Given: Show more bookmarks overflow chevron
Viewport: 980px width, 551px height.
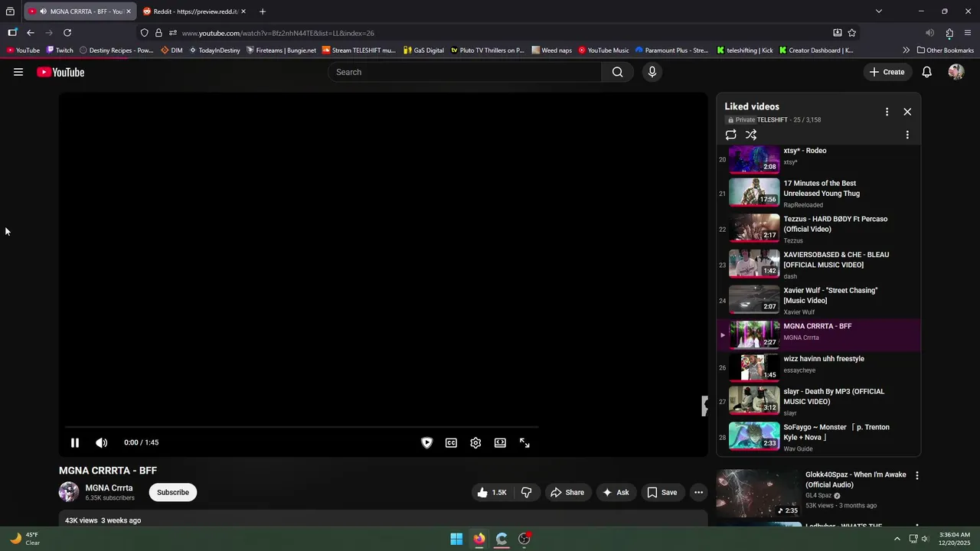Looking at the screenshot, I should 906,51.
